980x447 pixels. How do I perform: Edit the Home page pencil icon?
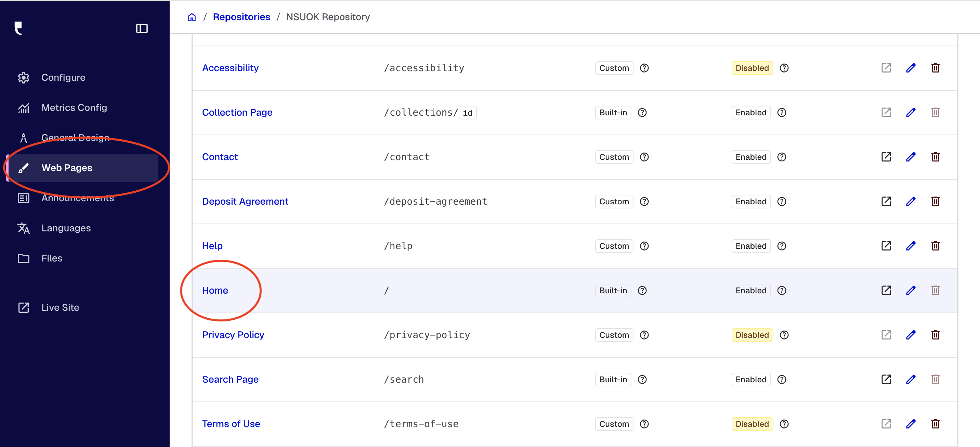(910, 291)
